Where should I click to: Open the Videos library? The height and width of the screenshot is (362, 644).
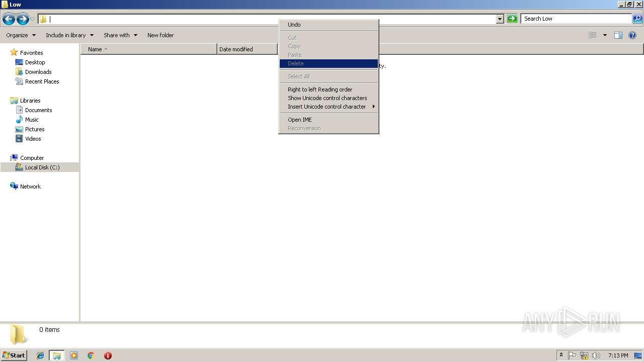pyautogui.click(x=33, y=139)
